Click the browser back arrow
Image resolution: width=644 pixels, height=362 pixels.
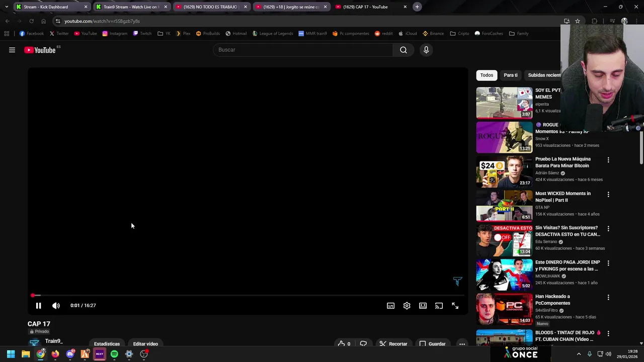point(7,21)
